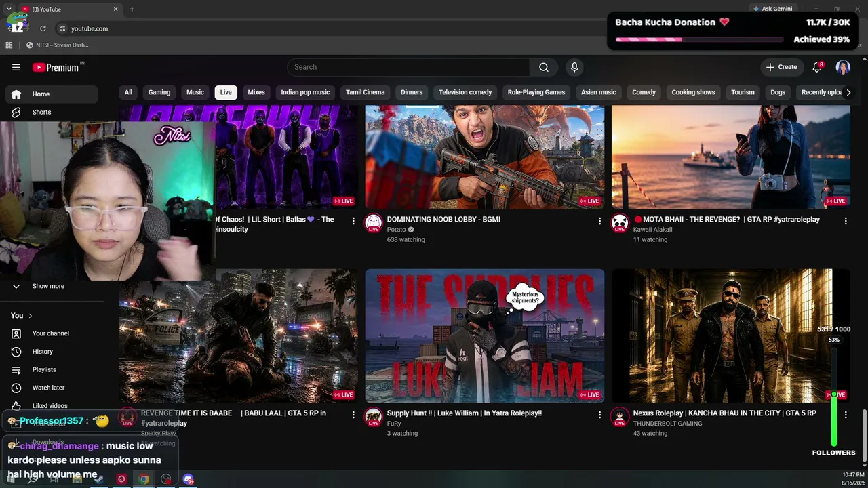The width and height of the screenshot is (868, 488).
Task: Select the Live category chip
Action: (x=226, y=92)
